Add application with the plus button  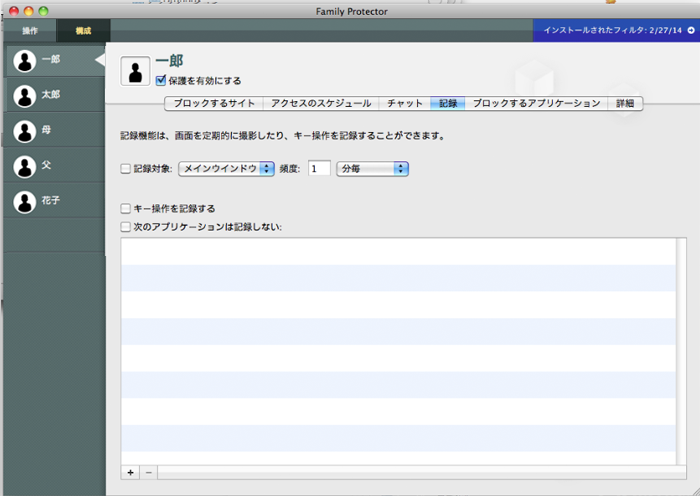pos(130,472)
